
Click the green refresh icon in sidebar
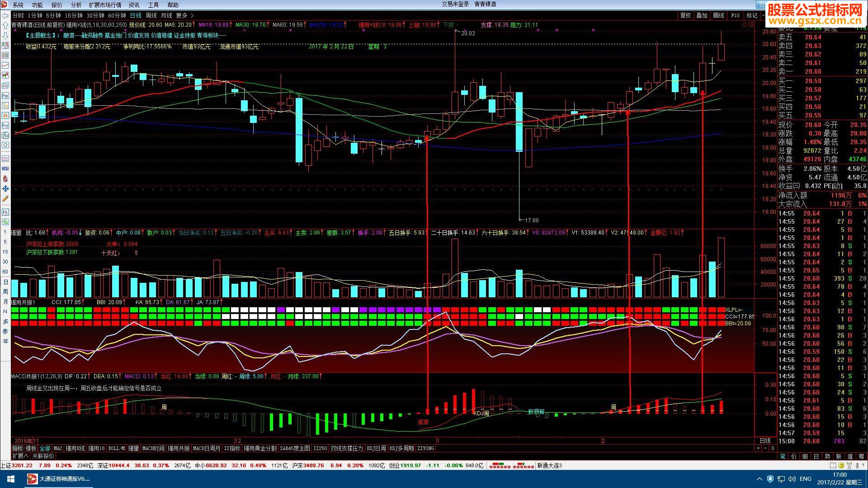(x=5, y=222)
